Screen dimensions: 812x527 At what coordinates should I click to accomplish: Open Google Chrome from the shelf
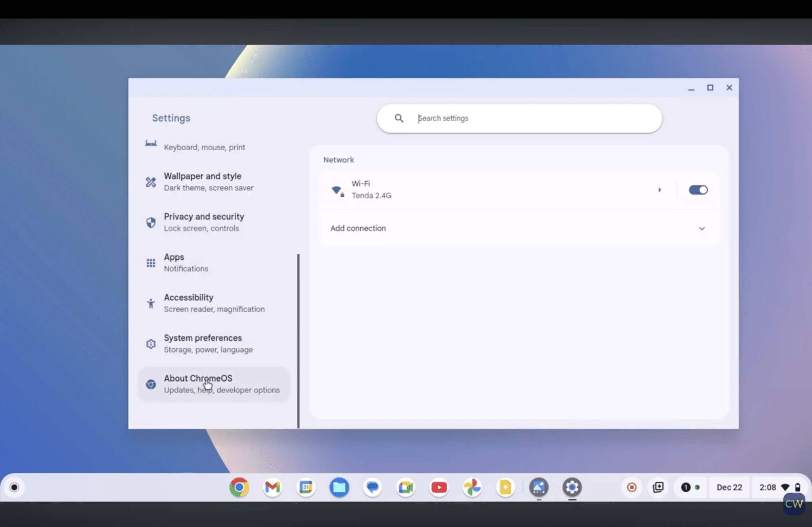pos(239,487)
